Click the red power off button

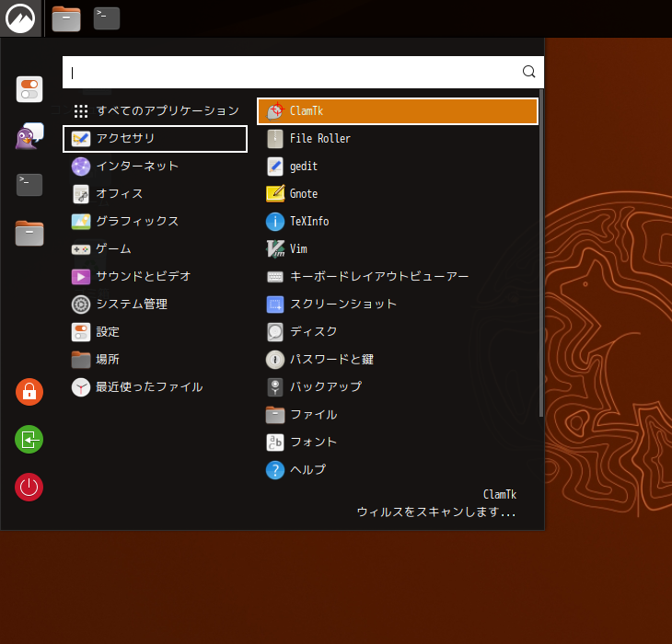(x=29, y=487)
